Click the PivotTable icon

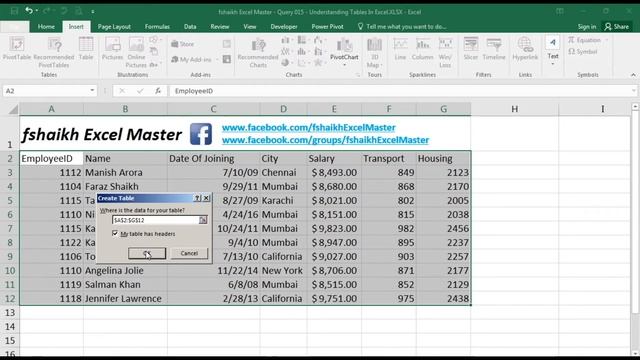coord(17,49)
